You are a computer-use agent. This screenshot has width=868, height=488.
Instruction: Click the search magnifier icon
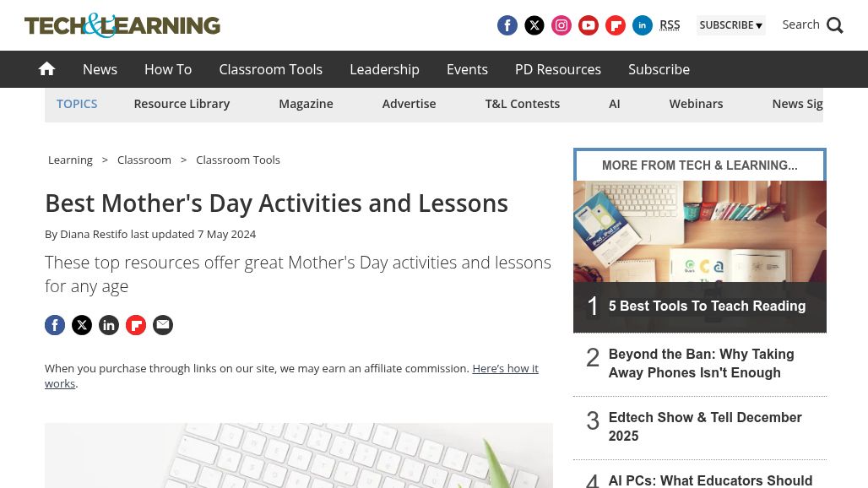click(x=835, y=25)
